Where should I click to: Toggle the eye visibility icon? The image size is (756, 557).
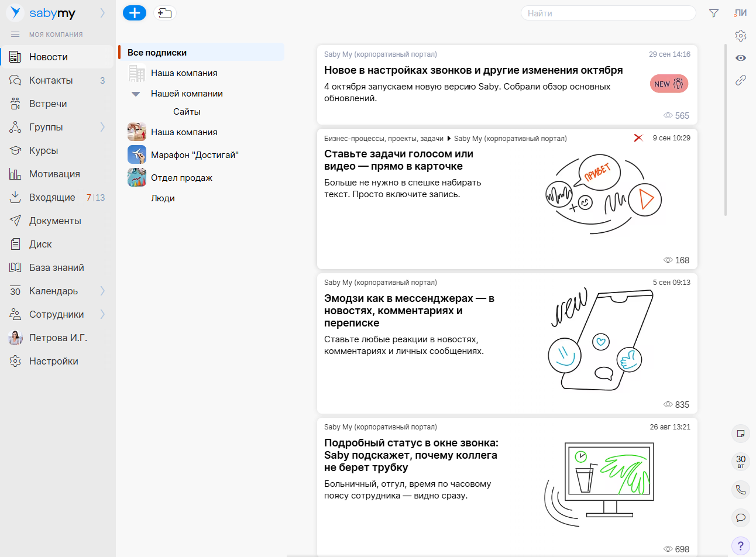pos(741,58)
